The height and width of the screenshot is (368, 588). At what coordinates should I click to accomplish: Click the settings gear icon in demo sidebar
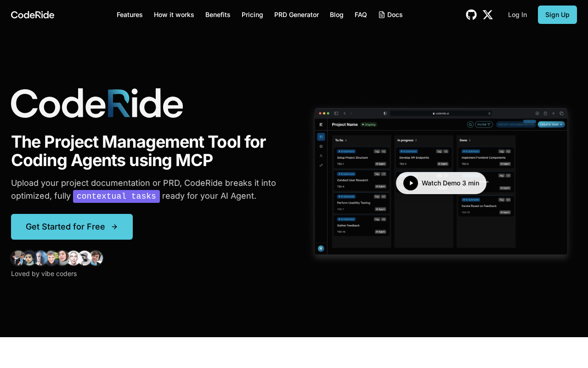click(321, 146)
